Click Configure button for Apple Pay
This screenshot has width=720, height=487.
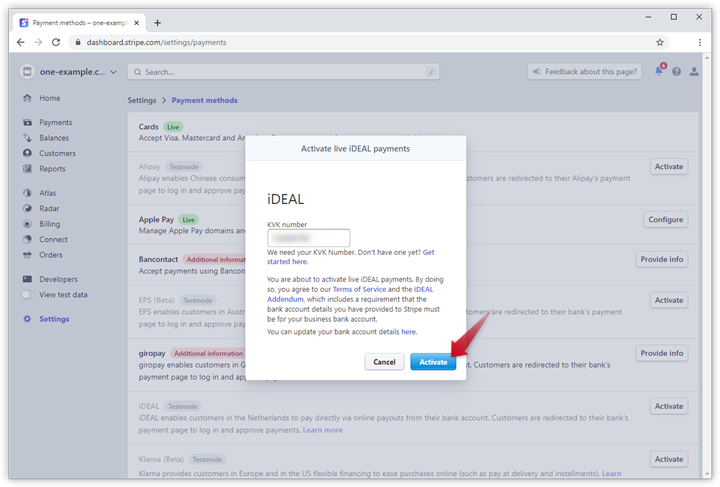click(665, 220)
